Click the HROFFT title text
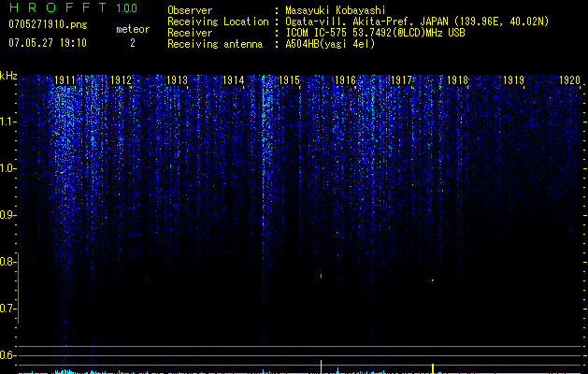 point(58,7)
